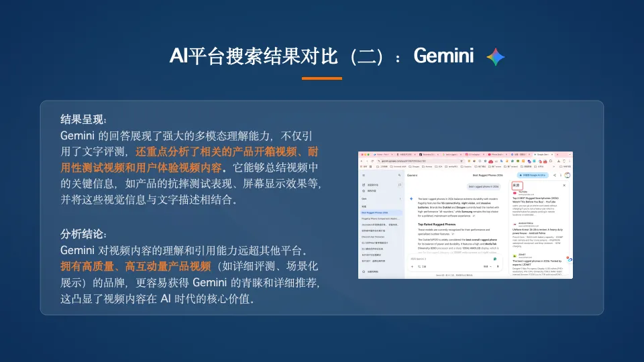The image size is (644, 362).
Task: Open the model selector dropdown in prompt box
Action: click(x=488, y=266)
